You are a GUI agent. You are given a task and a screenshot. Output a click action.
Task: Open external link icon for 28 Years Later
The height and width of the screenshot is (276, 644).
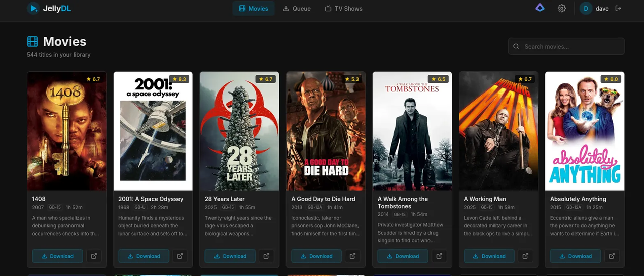click(266, 256)
